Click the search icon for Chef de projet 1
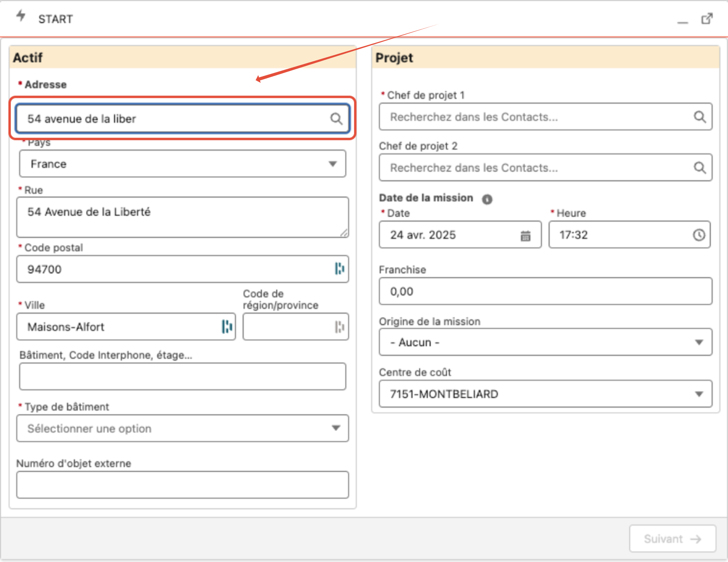This screenshot has height=562, width=728. click(700, 117)
